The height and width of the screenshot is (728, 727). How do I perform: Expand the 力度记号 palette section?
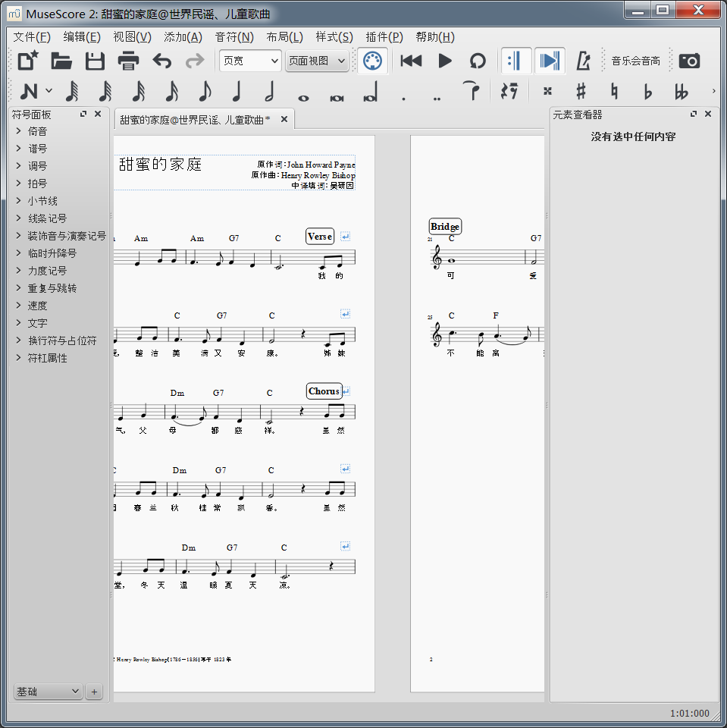point(47,271)
